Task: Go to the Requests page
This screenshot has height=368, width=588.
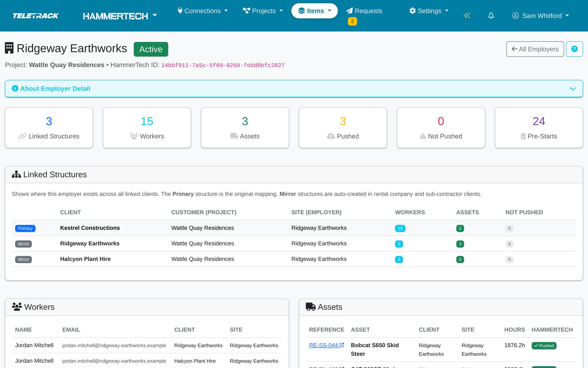Action: (364, 11)
